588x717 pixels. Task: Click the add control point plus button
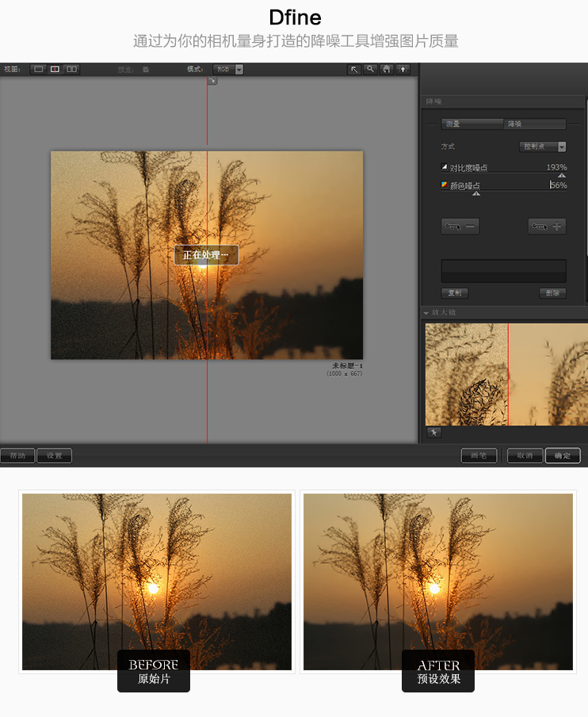[548, 227]
